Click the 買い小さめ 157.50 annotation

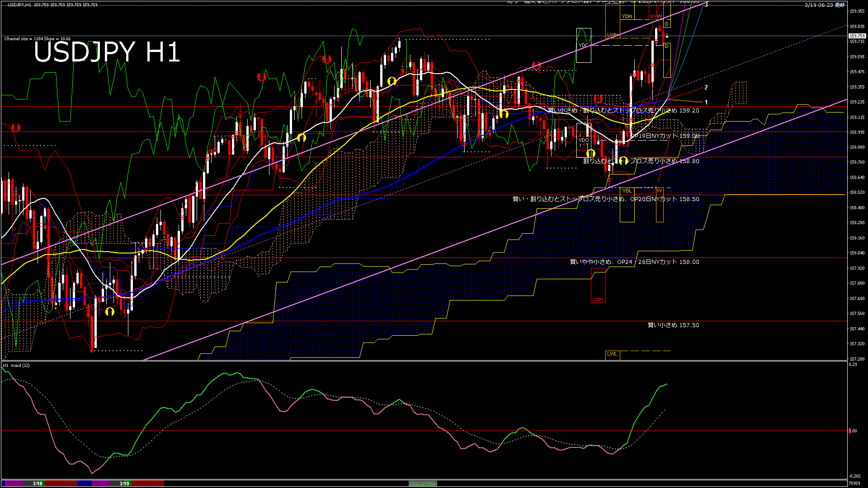click(x=673, y=325)
